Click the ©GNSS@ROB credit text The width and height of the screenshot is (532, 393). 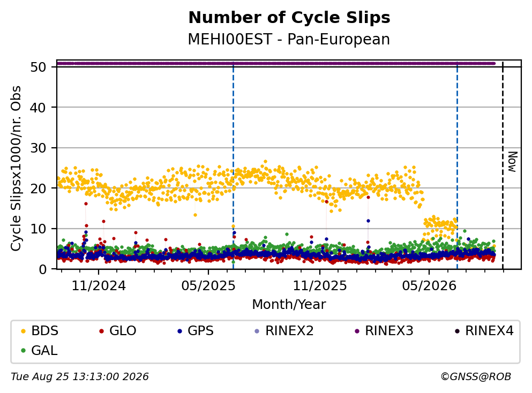click(x=476, y=376)
